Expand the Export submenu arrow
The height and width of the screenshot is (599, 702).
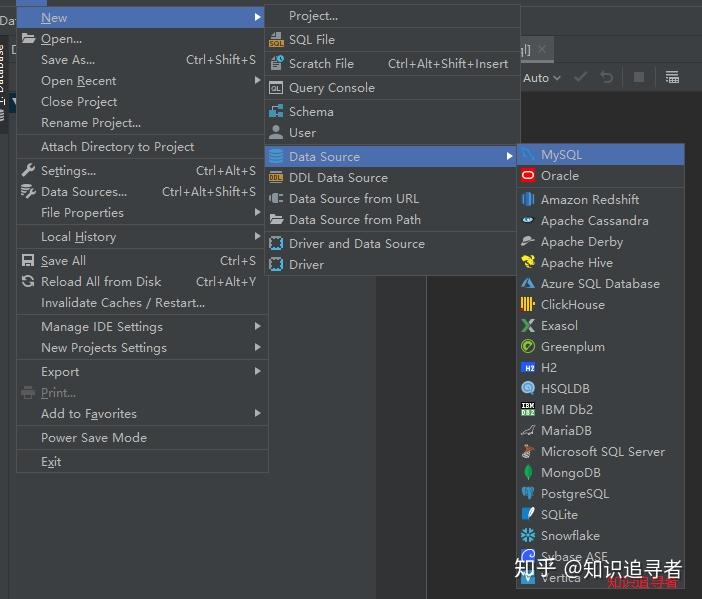[x=257, y=371]
